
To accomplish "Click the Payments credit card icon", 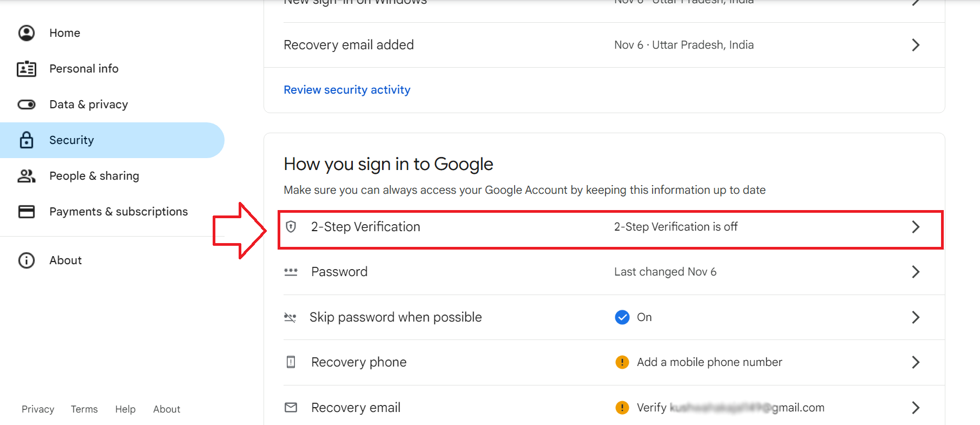I will point(27,212).
